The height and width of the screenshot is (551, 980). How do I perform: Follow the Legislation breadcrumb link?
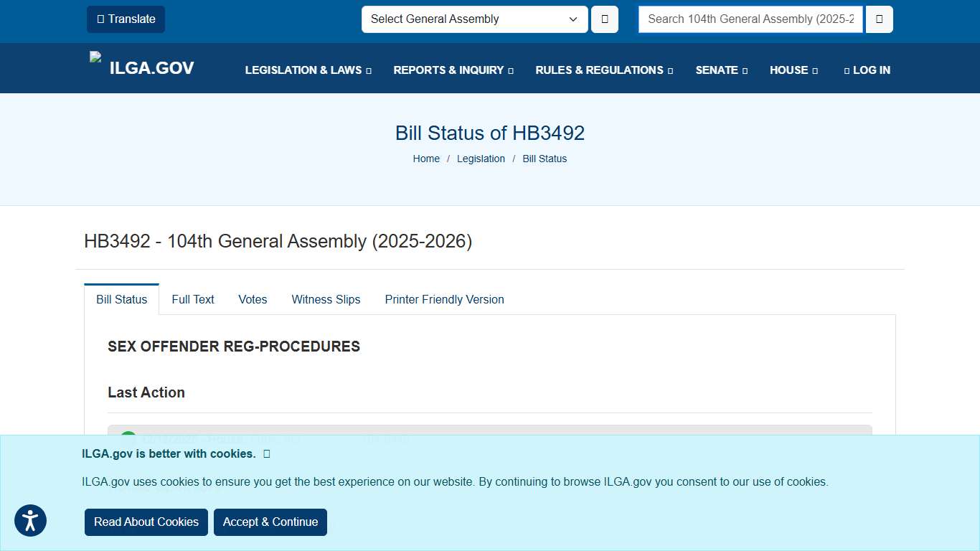(481, 159)
